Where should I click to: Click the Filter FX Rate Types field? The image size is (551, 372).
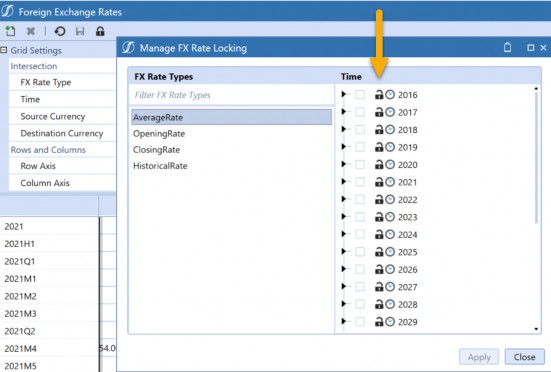(231, 95)
